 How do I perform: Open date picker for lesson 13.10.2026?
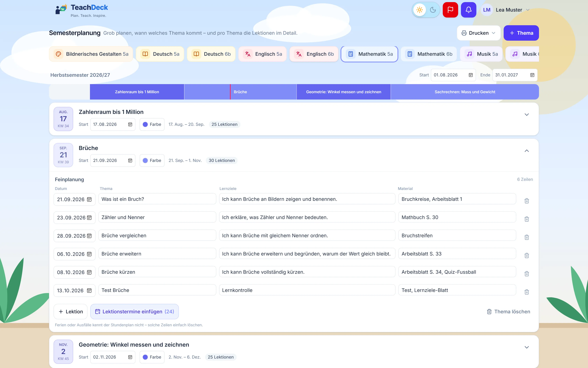(89, 291)
